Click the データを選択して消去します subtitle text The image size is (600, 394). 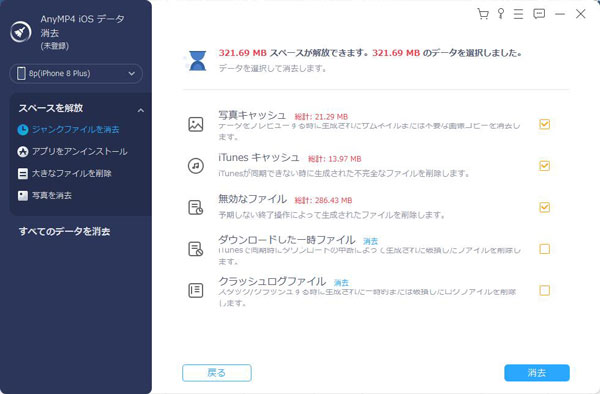click(x=272, y=68)
